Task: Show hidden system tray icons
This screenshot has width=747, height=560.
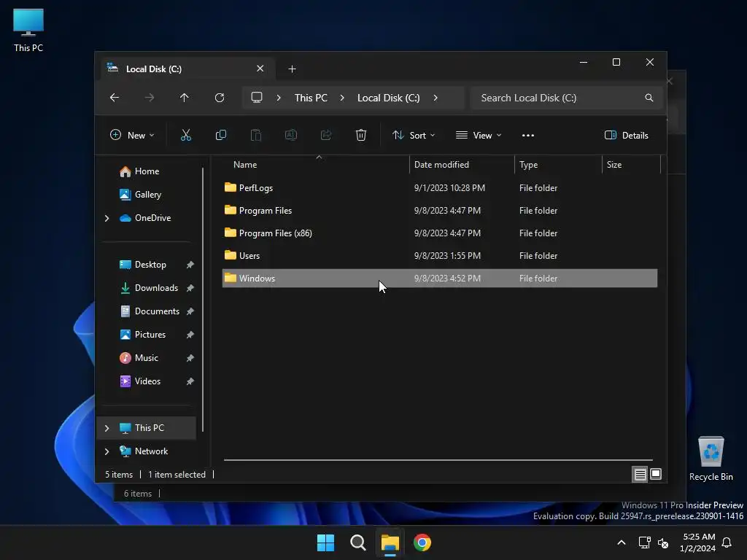Action: tap(622, 542)
